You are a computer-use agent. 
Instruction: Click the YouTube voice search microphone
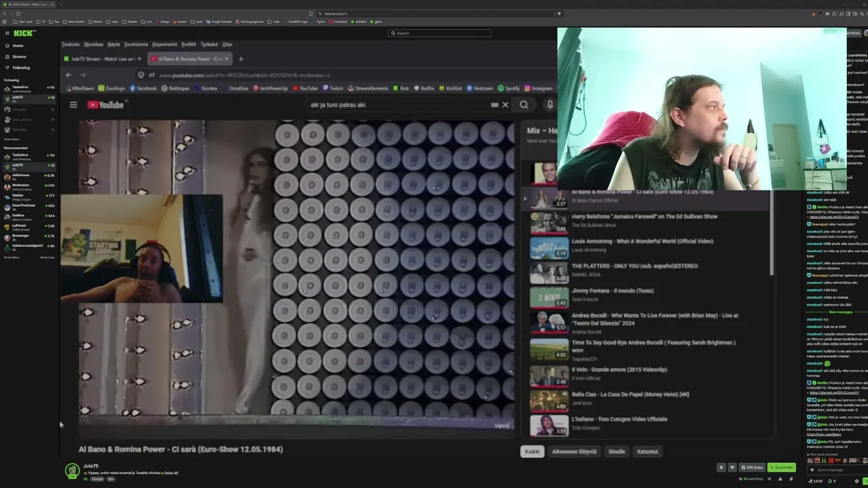[550, 105]
